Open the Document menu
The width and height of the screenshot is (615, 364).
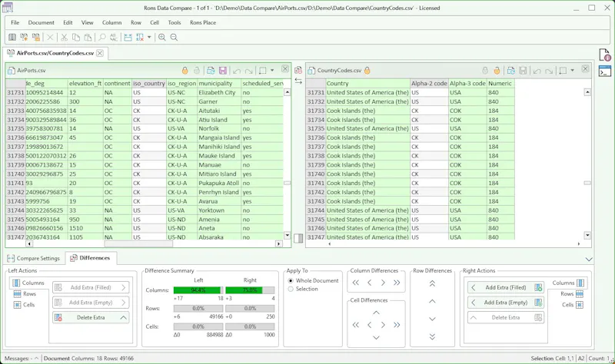42,23
